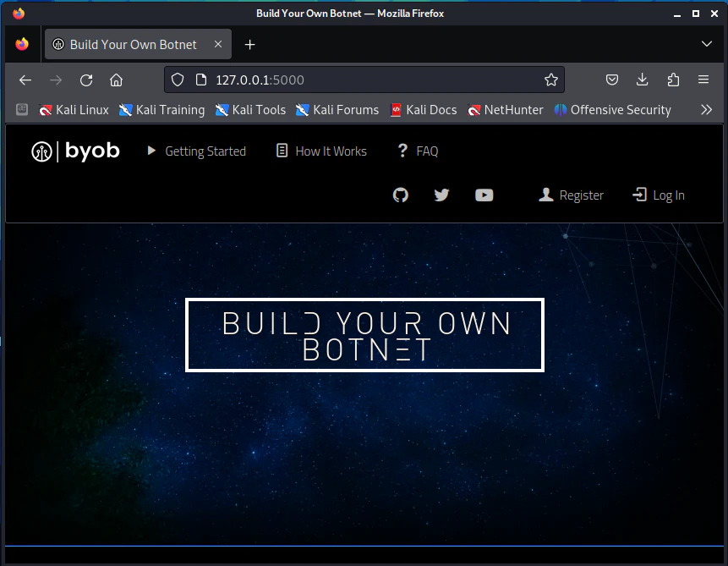Open the list all tabs dropdown arrow
Image resolution: width=728 pixels, height=566 pixels.
(x=706, y=44)
